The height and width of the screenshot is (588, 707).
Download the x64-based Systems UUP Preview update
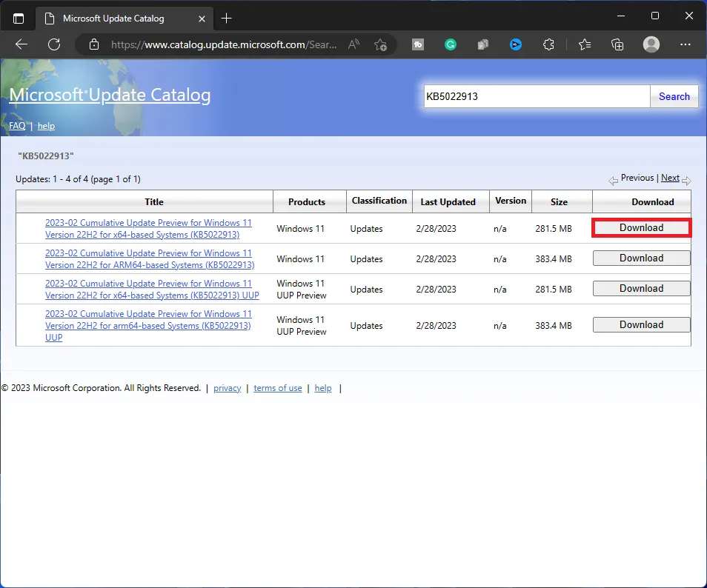[641, 288]
